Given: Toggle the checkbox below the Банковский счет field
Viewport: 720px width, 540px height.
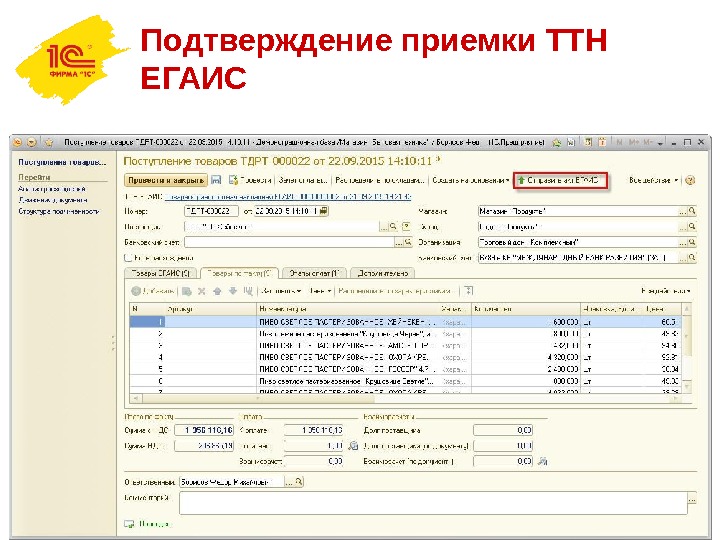Looking at the screenshot, I should 129,258.
